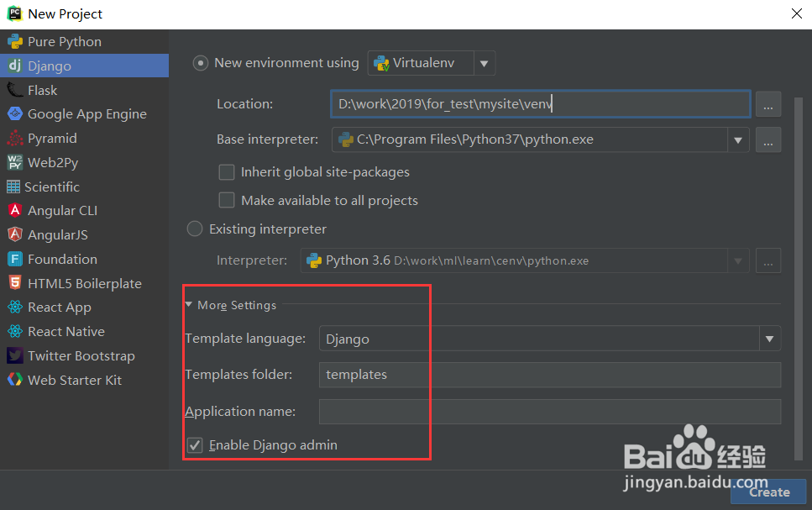Click the Virtualenv python icon
Screen dimensions: 812x510
click(382, 63)
